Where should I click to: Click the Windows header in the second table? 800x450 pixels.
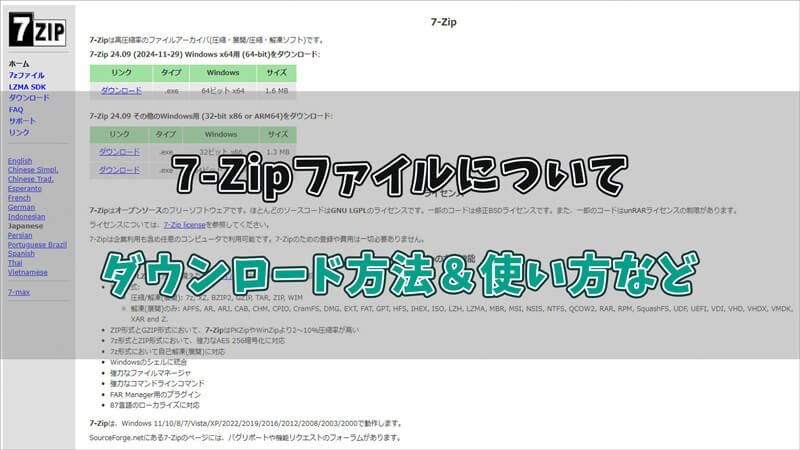point(221,134)
